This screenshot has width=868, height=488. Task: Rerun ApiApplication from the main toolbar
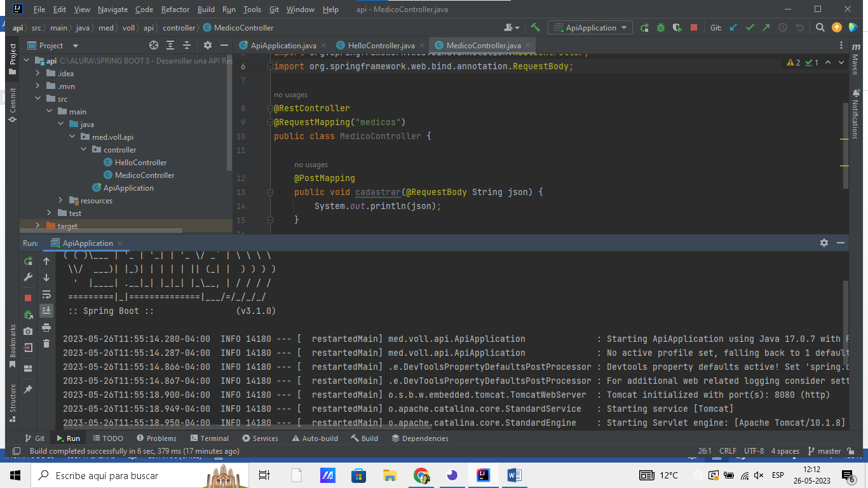pos(644,27)
